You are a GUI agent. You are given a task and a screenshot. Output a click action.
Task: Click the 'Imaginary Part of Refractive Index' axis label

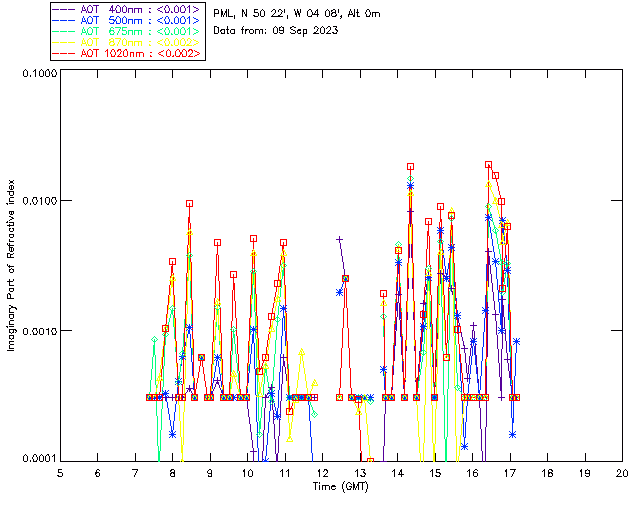(11, 265)
